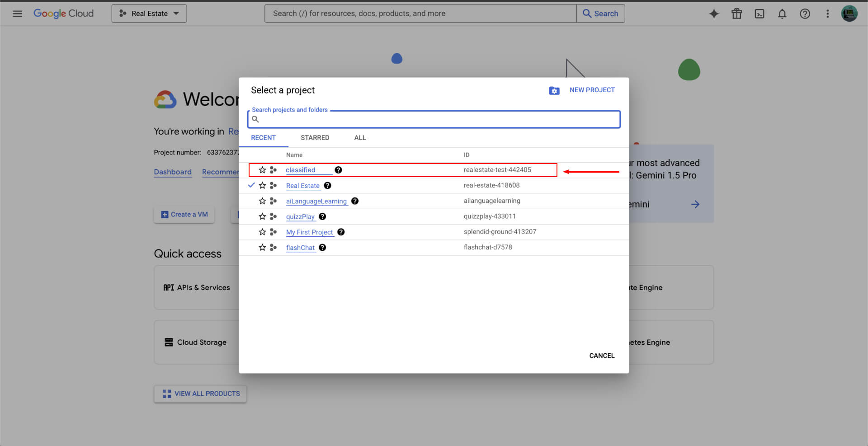
Task: Open the three-dot settings menu
Action: 827,14
